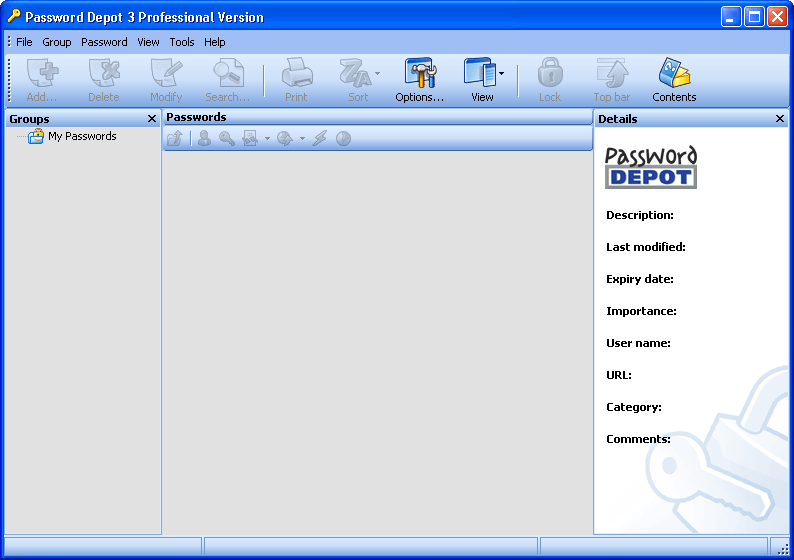This screenshot has width=794, height=560.
Task: Click the Expiry date: label
Action: pos(640,279)
